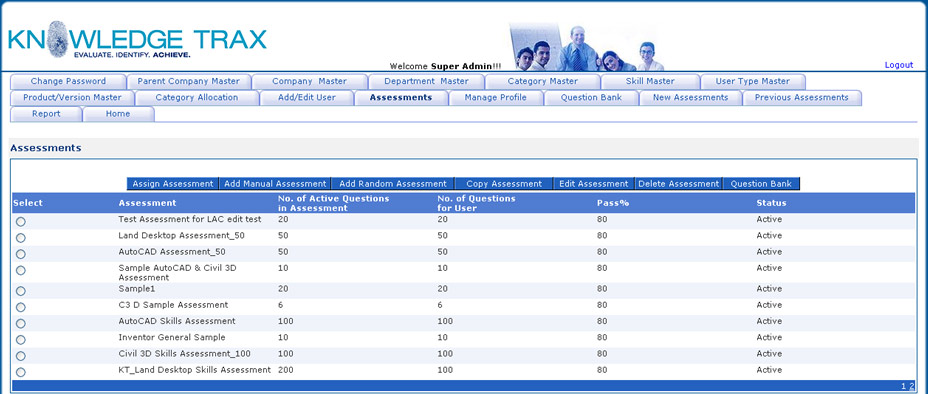
Task: Select radio button for AutoCAD Assessment_50
Action: 21,254
